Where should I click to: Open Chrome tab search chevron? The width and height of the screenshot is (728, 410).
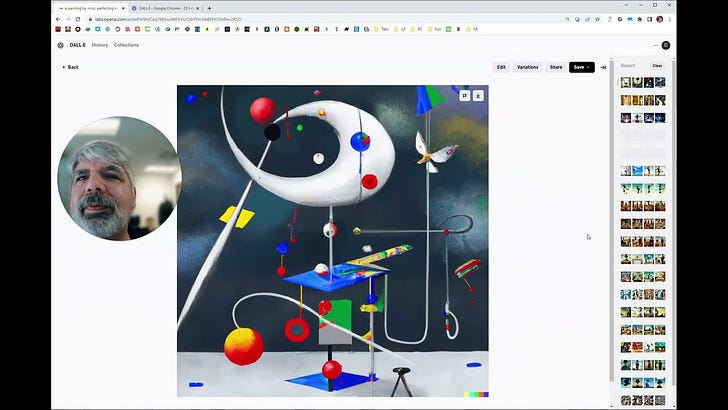click(x=626, y=5)
